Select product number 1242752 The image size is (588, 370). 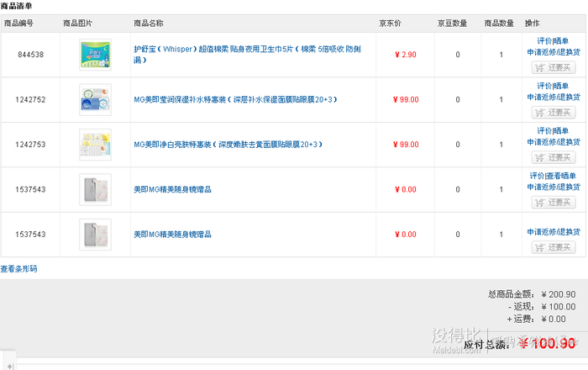(x=30, y=100)
